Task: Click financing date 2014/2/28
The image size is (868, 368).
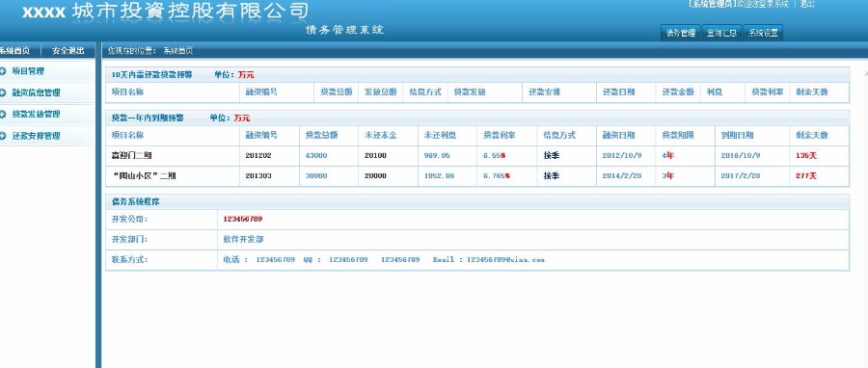Action: (622, 176)
